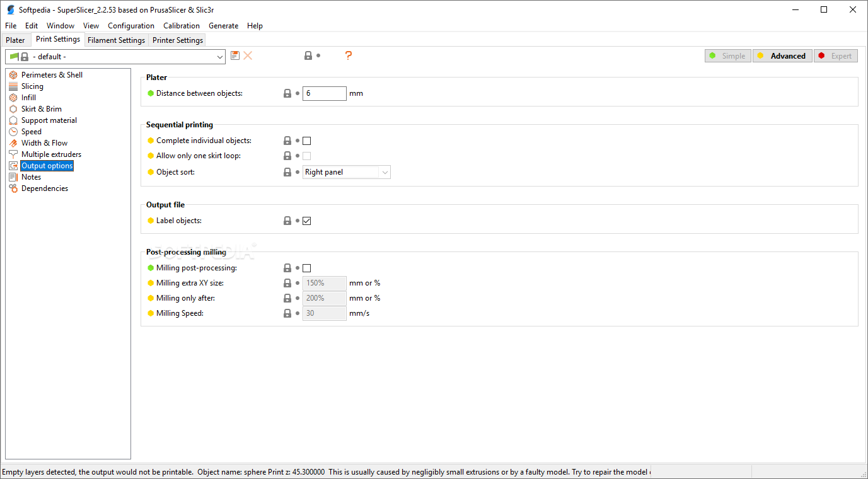Select Skirt & Brim settings page
Screen dimensions: 868x479
coord(42,109)
